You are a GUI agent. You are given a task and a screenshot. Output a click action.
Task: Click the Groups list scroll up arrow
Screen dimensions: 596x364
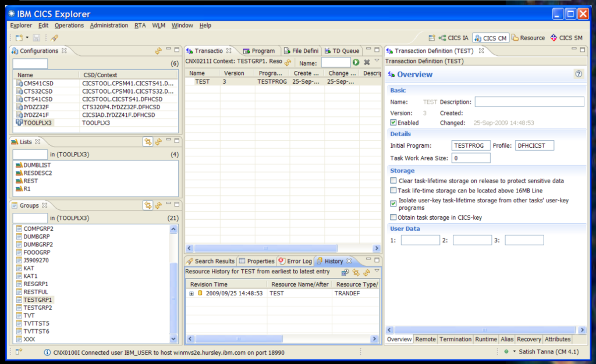(173, 229)
